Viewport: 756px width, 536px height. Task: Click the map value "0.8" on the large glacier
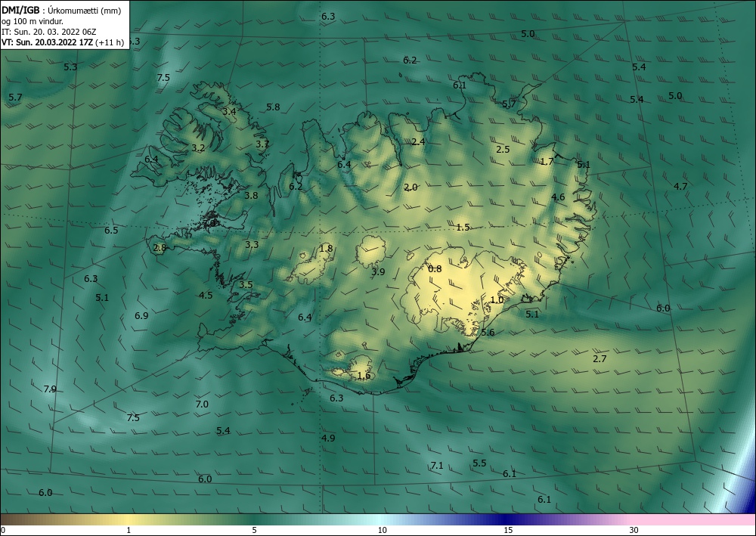point(435,269)
